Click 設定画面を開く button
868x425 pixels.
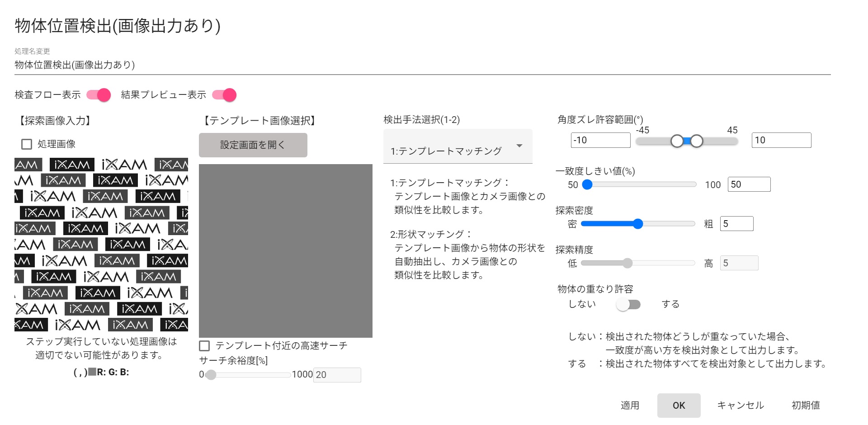click(253, 145)
